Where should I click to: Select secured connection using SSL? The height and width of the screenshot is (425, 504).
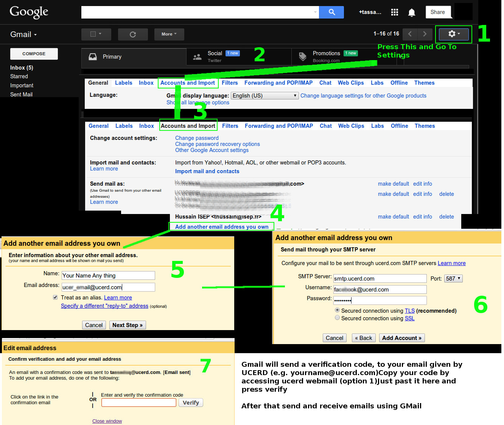tap(337, 318)
